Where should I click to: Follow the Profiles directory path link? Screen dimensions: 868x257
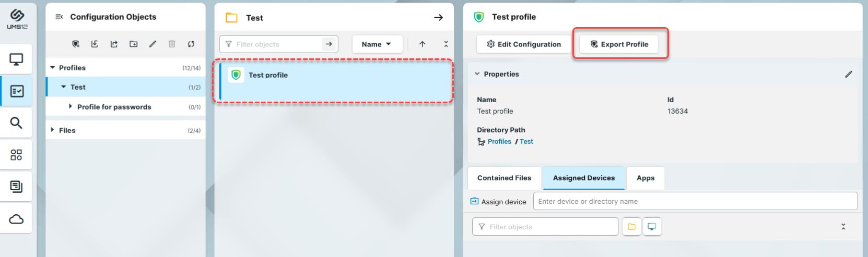click(x=499, y=142)
